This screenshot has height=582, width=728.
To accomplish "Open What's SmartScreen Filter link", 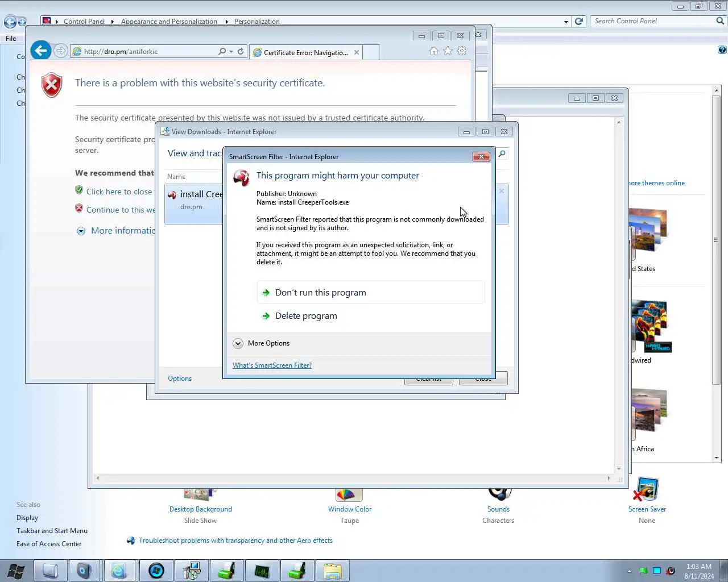I will coord(272,365).
